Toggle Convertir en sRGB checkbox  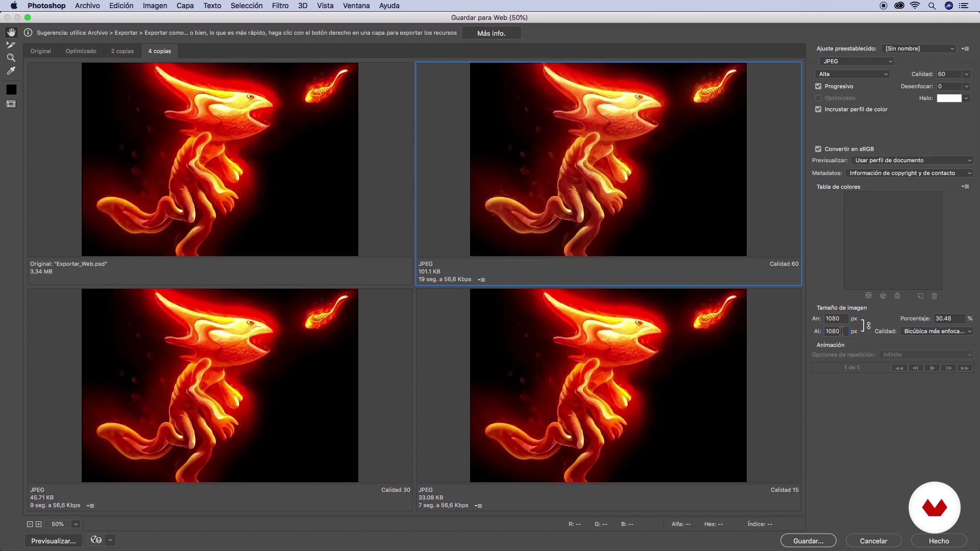tap(818, 149)
